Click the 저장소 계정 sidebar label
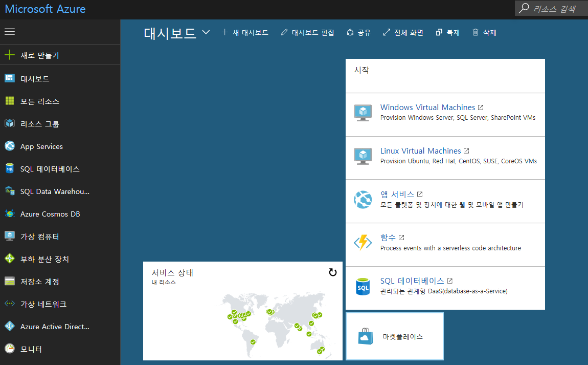Image resolution: width=588 pixels, height=365 pixels. [x=40, y=282]
